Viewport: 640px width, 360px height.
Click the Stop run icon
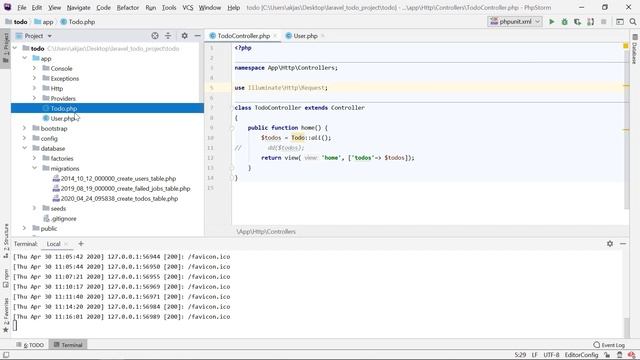pyautogui.click(x=603, y=22)
